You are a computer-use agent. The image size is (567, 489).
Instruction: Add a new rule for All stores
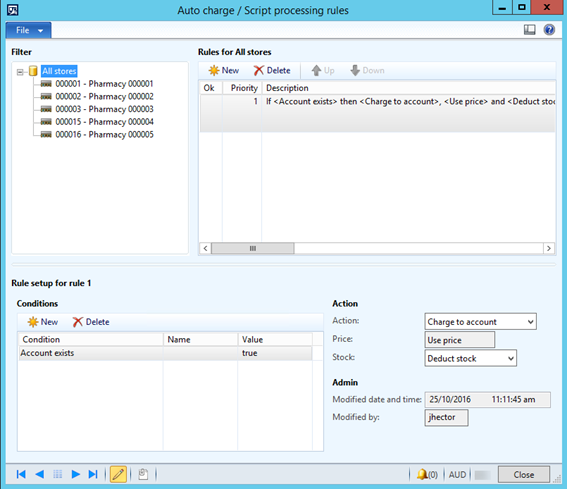(224, 71)
